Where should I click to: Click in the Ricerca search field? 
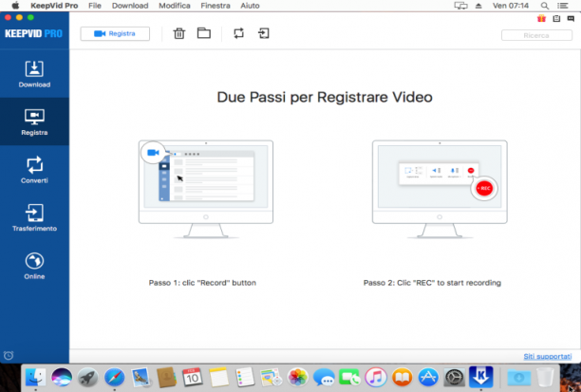536,35
